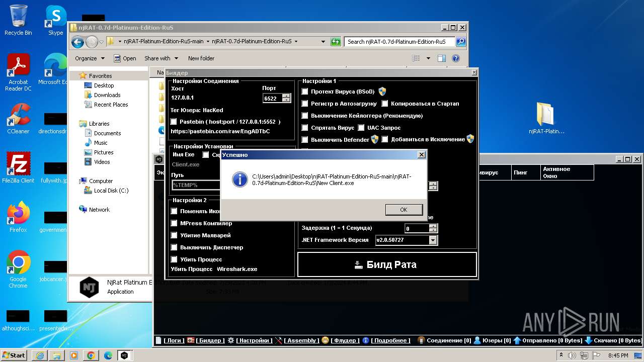Click the clock showing 8:45 PM
The width and height of the screenshot is (644, 362).
618,355
